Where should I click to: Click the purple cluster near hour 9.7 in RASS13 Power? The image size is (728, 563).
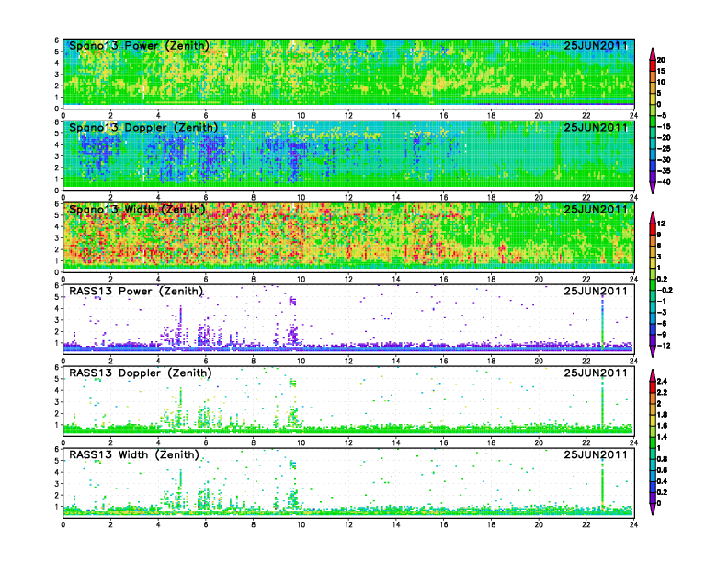tap(293, 336)
